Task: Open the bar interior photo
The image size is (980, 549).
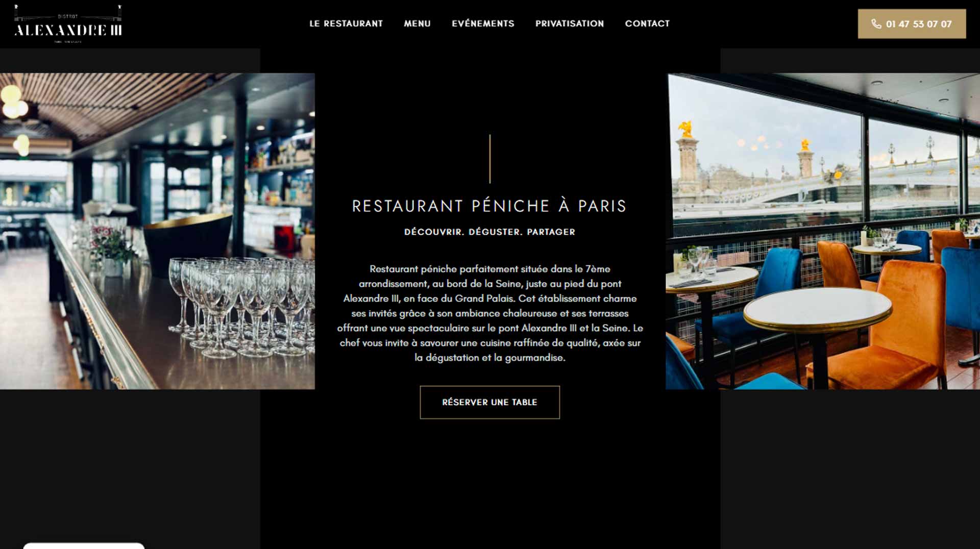Action: coord(157,231)
